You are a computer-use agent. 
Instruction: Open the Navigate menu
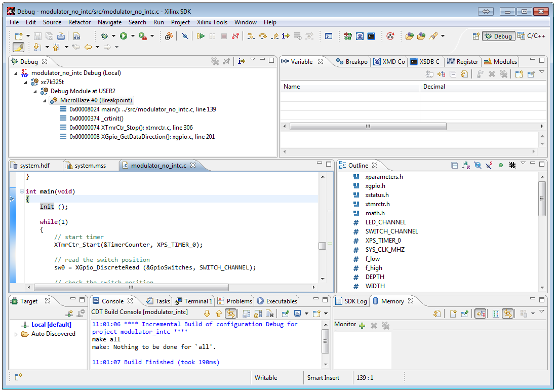[110, 22]
